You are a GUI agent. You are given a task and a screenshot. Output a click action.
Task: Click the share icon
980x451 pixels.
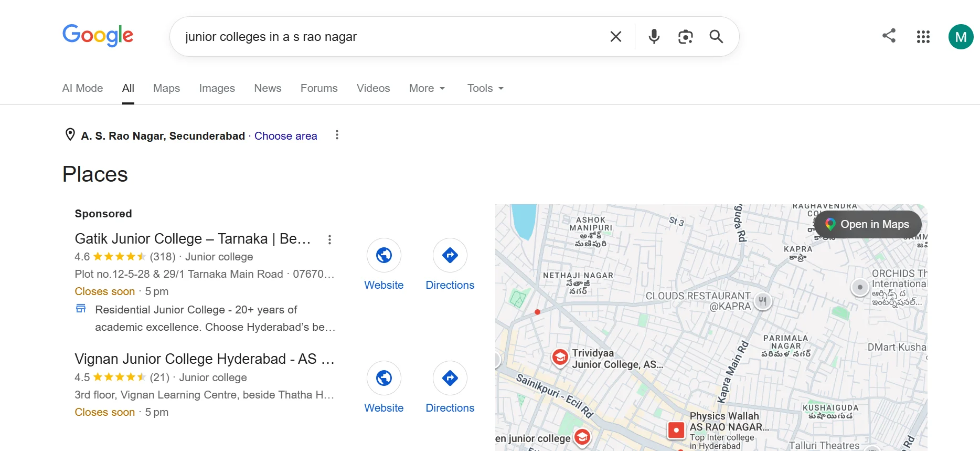click(889, 36)
